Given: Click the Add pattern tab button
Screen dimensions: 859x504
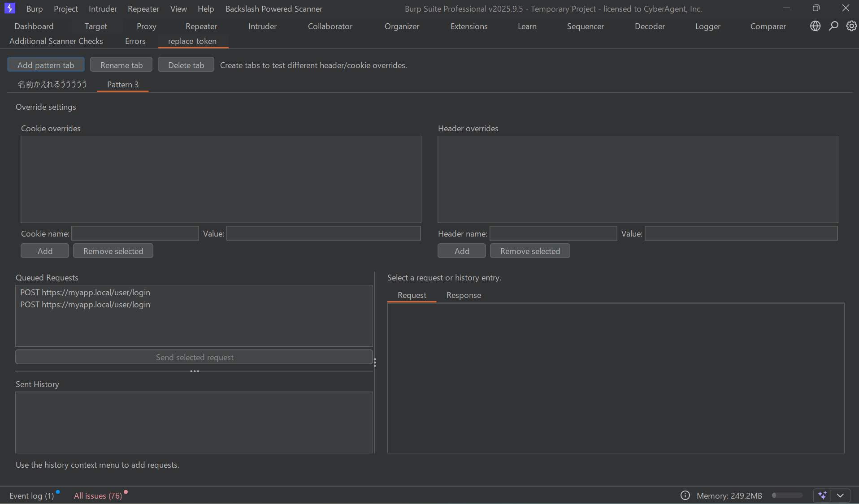Looking at the screenshot, I should click(46, 65).
